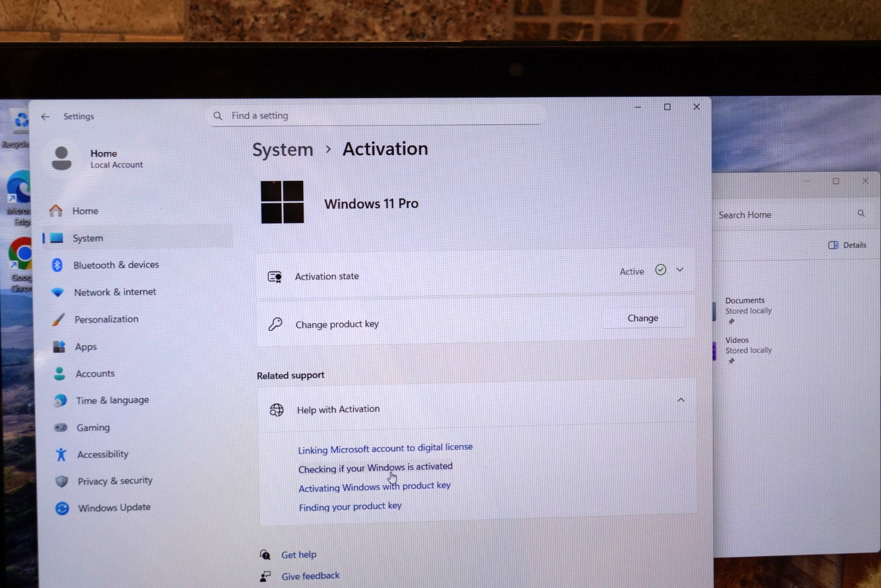Open Checking if your Windows is activated
The height and width of the screenshot is (588, 881).
point(376,468)
